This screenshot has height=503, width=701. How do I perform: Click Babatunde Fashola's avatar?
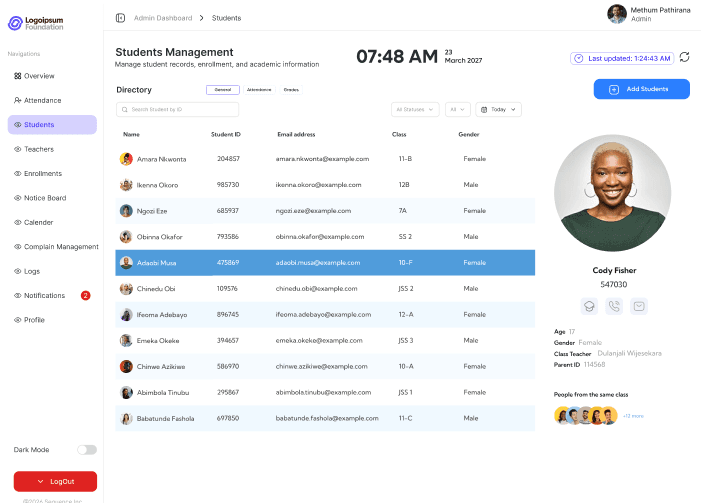(126, 418)
